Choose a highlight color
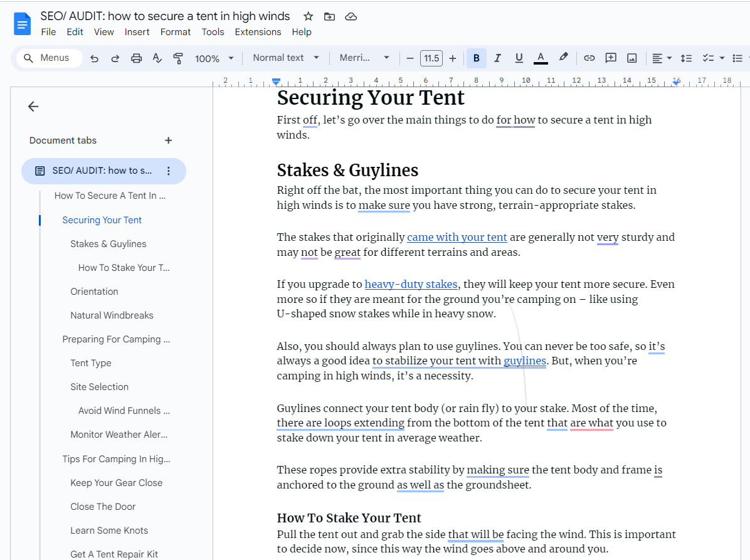The height and width of the screenshot is (560, 750). point(564,58)
